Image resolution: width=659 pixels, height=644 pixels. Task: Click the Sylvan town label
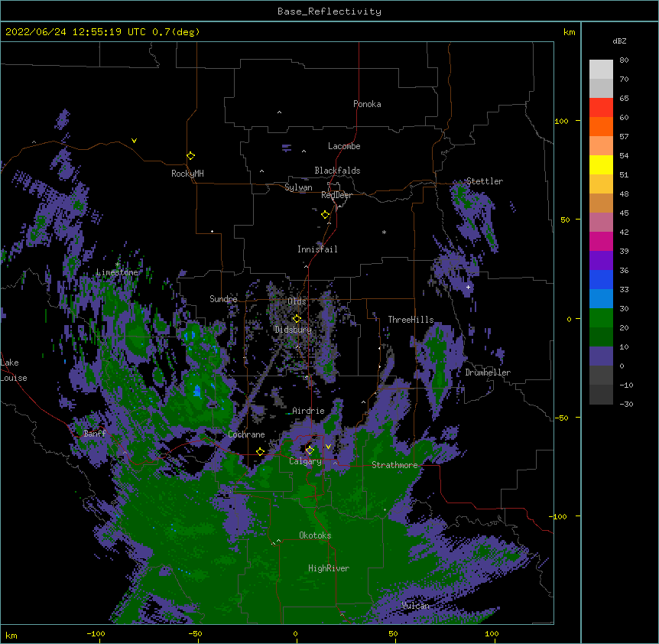point(298,187)
